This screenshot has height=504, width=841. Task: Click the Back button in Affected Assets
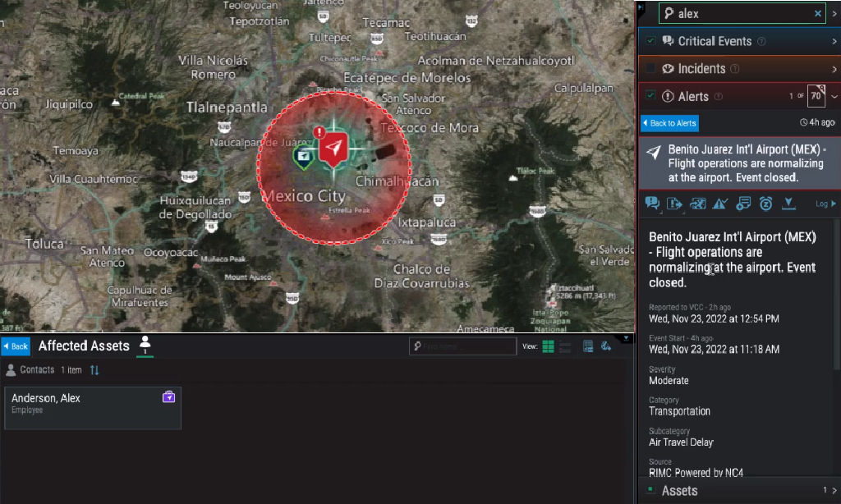[x=16, y=346]
